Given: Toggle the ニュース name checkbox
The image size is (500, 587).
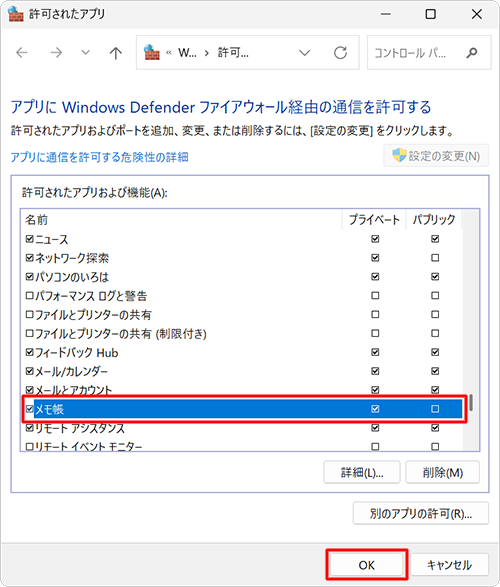Looking at the screenshot, I should point(30,239).
